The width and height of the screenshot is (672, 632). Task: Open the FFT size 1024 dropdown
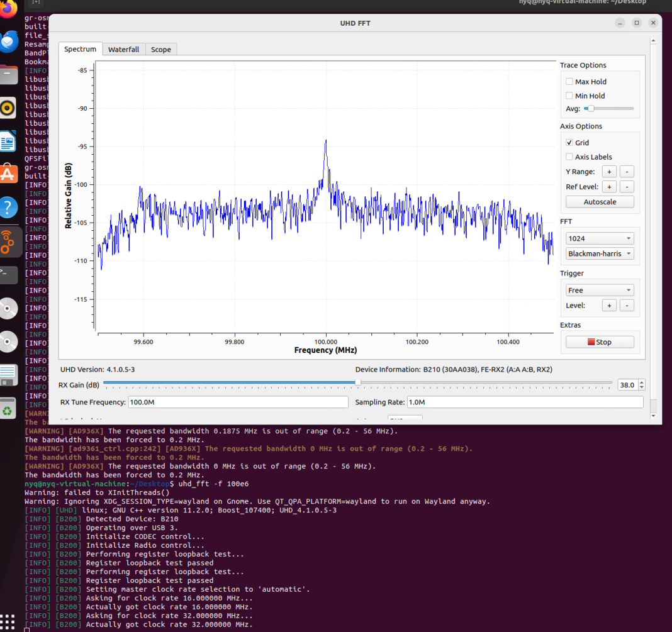600,238
